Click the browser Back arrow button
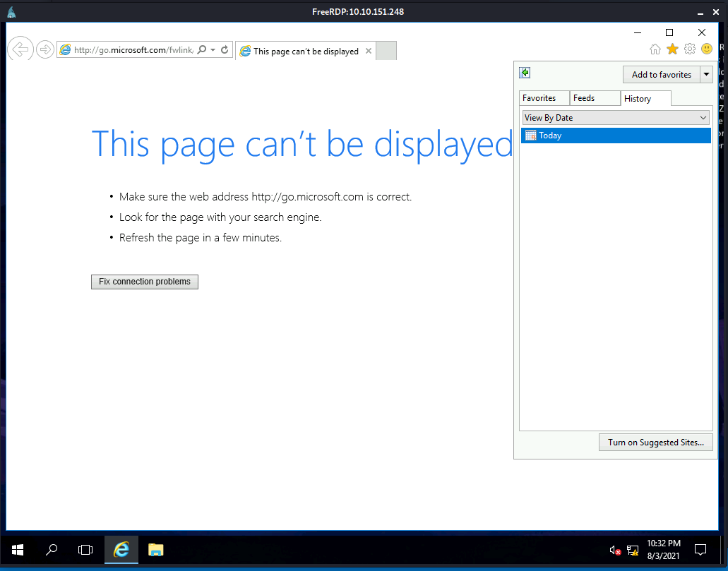The height and width of the screenshot is (571, 728). [20, 49]
